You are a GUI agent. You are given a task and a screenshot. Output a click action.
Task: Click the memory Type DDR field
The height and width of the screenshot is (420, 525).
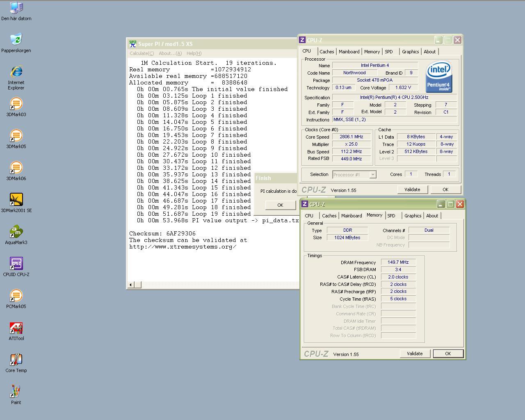pos(347,230)
